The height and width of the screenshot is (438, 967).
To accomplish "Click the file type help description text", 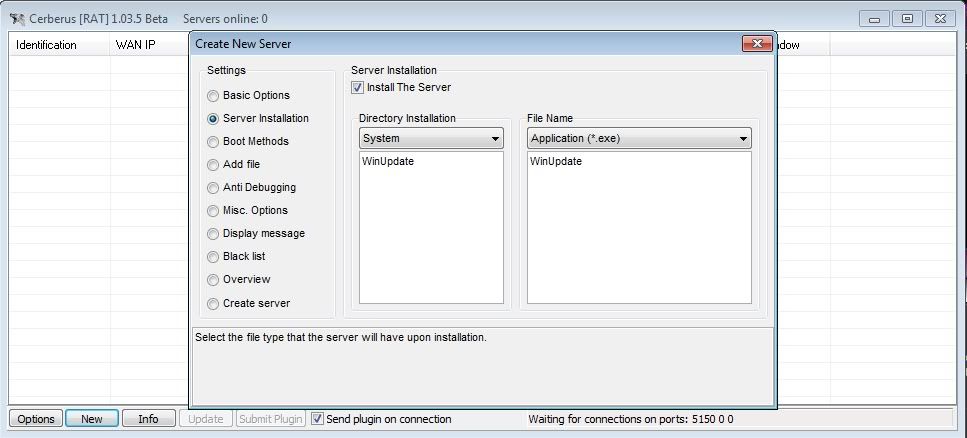I will pyautogui.click(x=341, y=337).
